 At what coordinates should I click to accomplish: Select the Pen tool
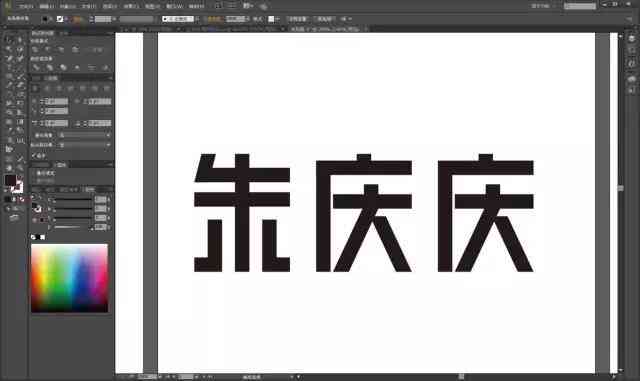[9, 58]
